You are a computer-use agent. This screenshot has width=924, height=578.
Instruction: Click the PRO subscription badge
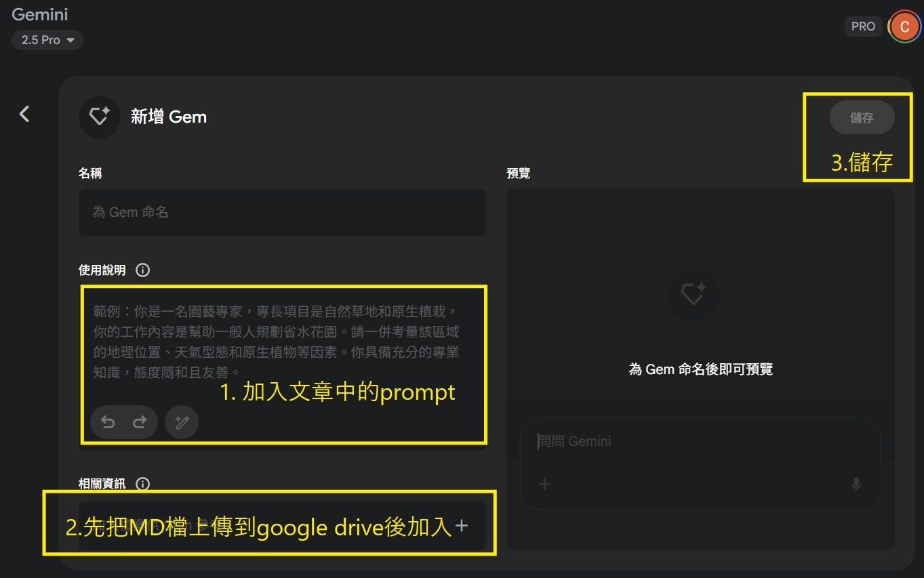pyautogui.click(x=863, y=26)
